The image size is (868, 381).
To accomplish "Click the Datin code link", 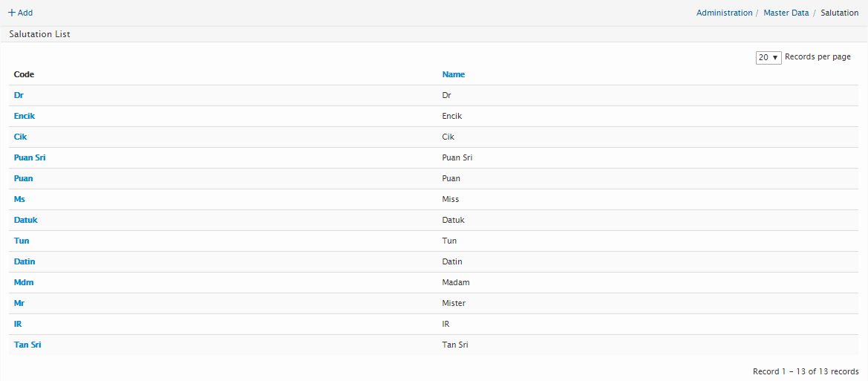I will pyautogui.click(x=25, y=261).
